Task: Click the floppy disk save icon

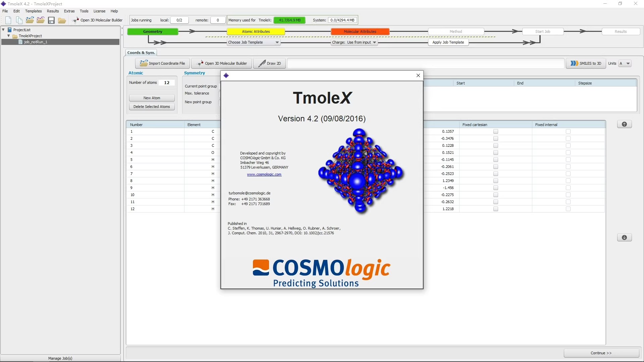Action: tap(51, 20)
